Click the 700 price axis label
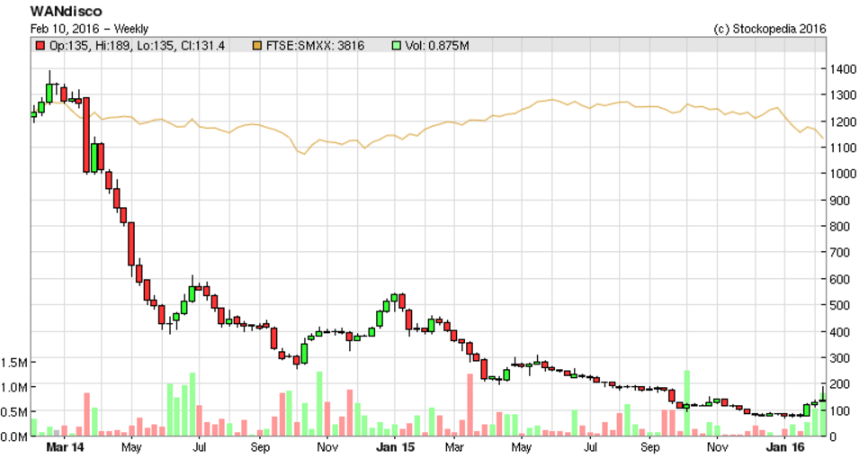This screenshot has width=868, height=468. click(840, 253)
